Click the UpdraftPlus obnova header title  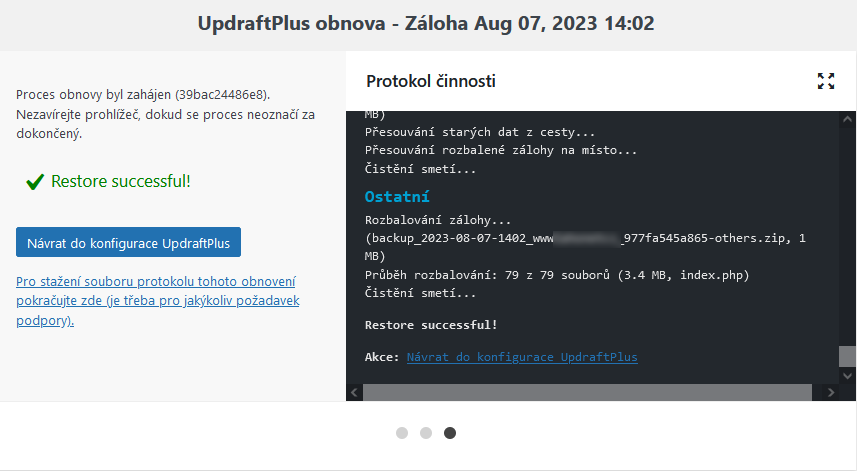[426, 23]
